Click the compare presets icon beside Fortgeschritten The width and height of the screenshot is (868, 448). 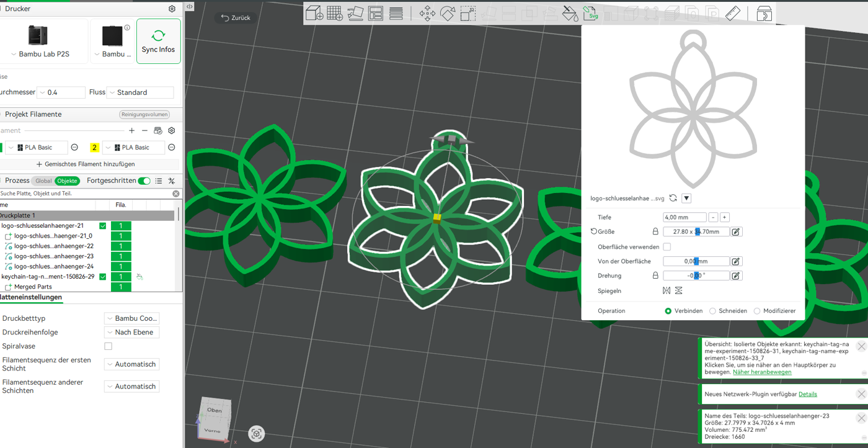[x=172, y=181]
